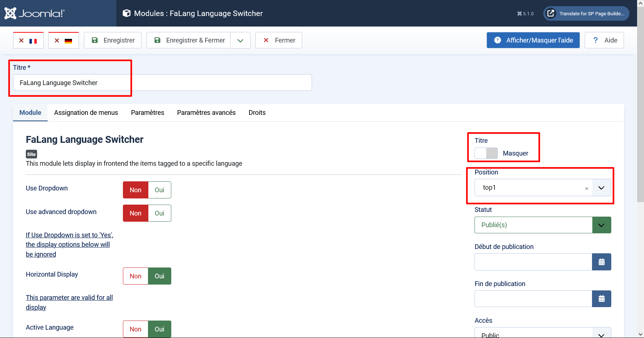
Task: Open the Paramètres avancés tab
Action: (206, 113)
